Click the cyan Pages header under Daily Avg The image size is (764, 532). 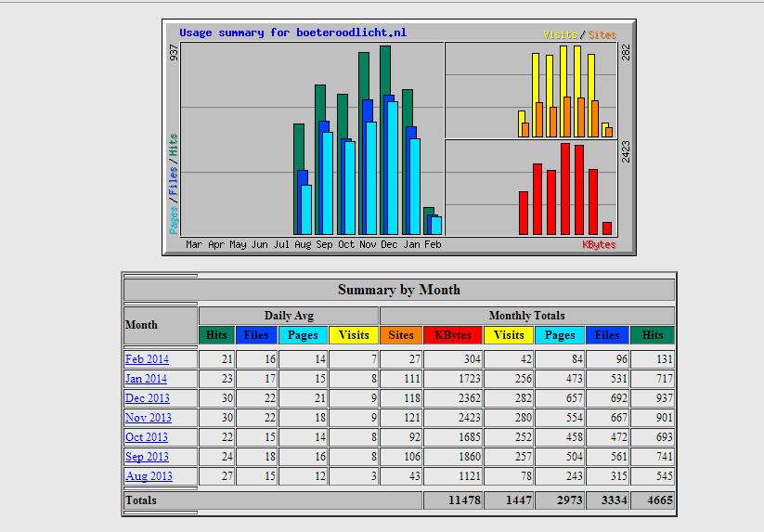(303, 335)
